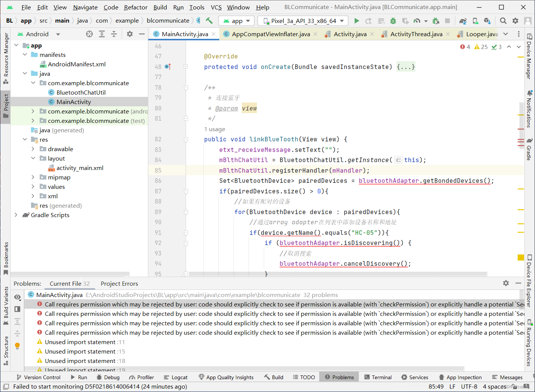Click the intention lightbulb in Problems panel
This screenshot has height=392, width=535.
pyautogui.click(x=17, y=346)
